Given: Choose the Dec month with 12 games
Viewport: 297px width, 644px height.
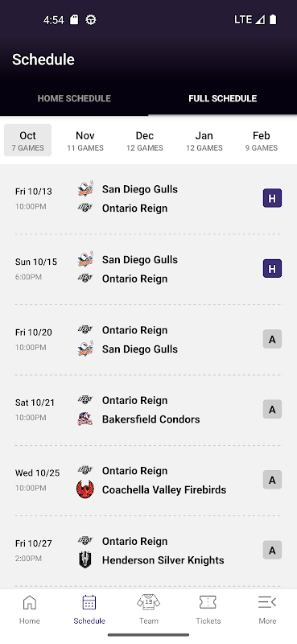Looking at the screenshot, I should pos(145,140).
